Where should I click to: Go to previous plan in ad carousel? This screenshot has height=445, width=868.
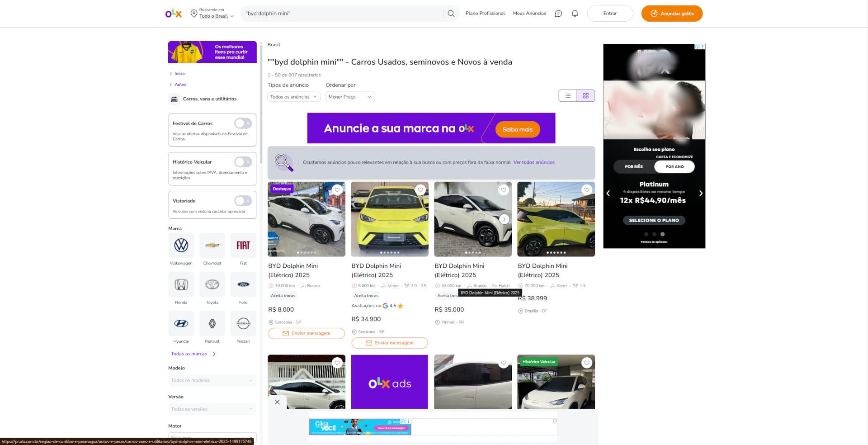pos(608,193)
